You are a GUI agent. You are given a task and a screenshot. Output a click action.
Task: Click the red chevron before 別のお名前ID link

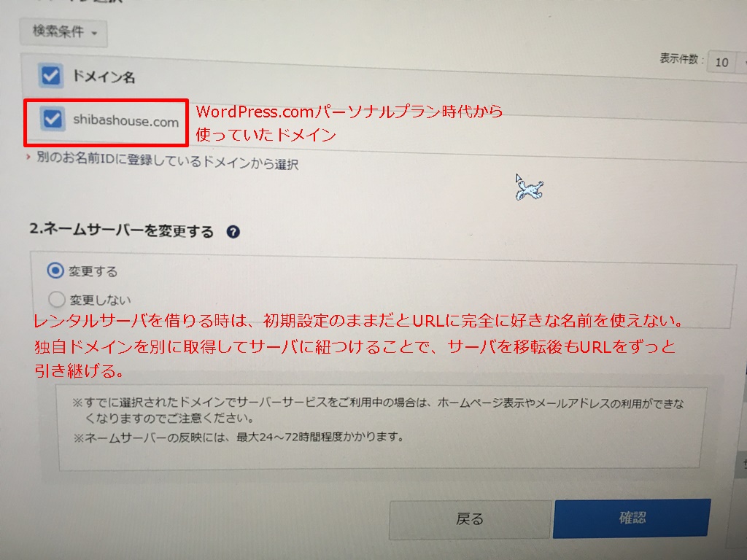[x=28, y=156]
